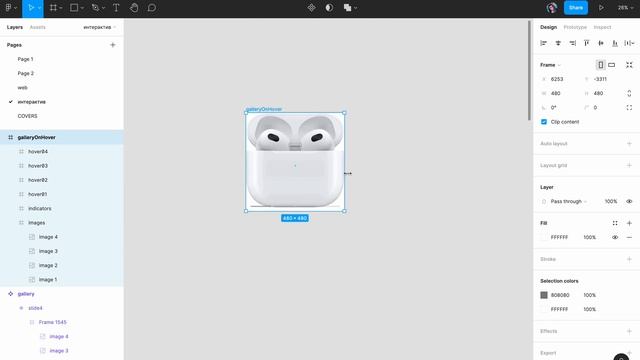Click the Share button
Viewport: 640px width, 360px height.
click(x=576, y=8)
